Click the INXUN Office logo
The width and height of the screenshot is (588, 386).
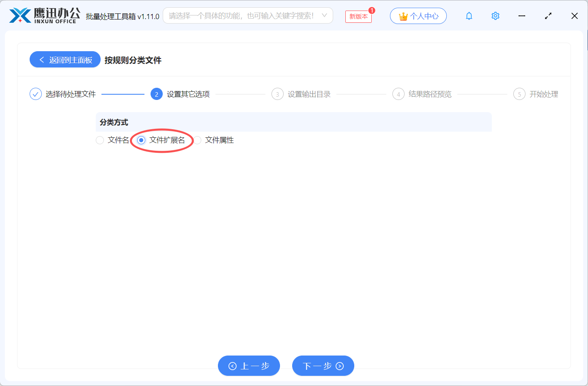click(45, 15)
